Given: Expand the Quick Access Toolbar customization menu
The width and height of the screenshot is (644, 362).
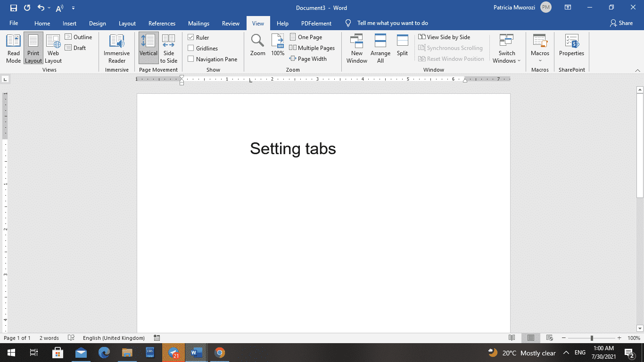Looking at the screenshot, I should coord(73,8).
